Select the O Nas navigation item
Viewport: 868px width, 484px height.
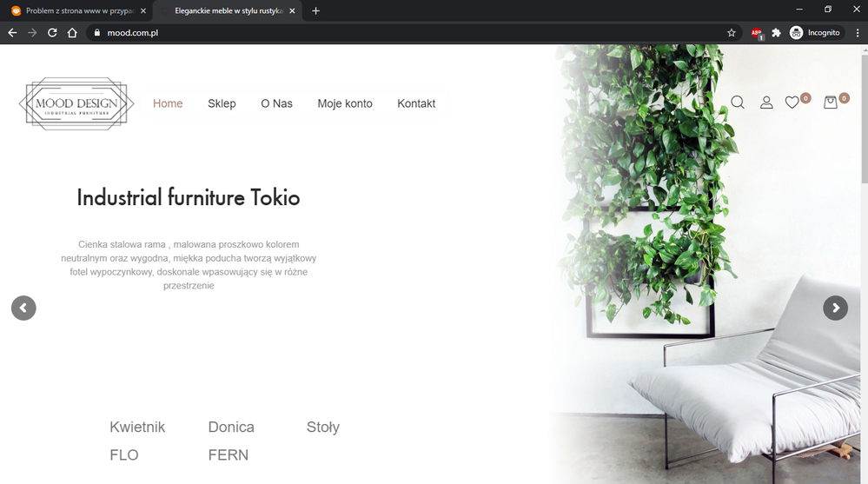click(x=277, y=103)
